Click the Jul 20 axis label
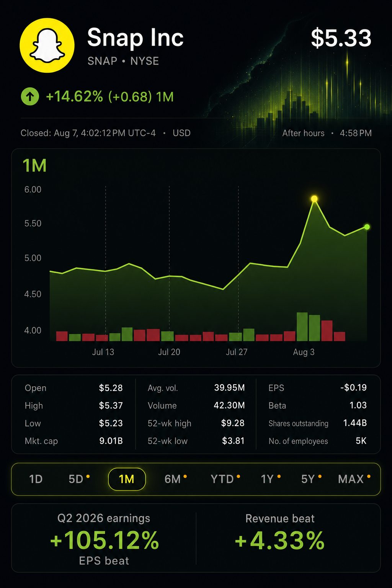This screenshot has width=392, height=588. (x=169, y=352)
